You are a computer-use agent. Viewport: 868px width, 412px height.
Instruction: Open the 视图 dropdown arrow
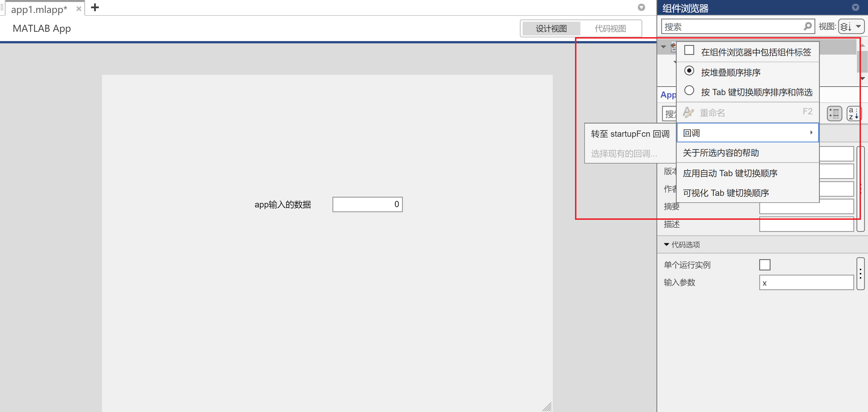(859, 26)
